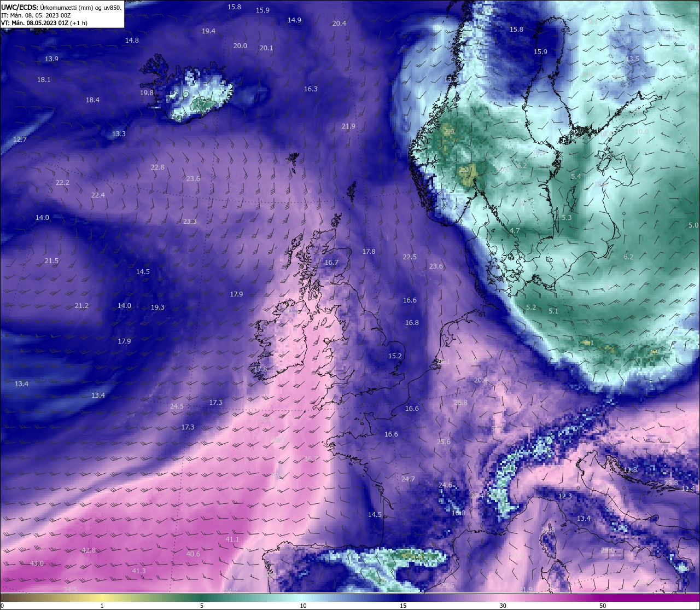700x610 pixels.
Task: Click the 5.0 value on the map
Action: coord(693,225)
